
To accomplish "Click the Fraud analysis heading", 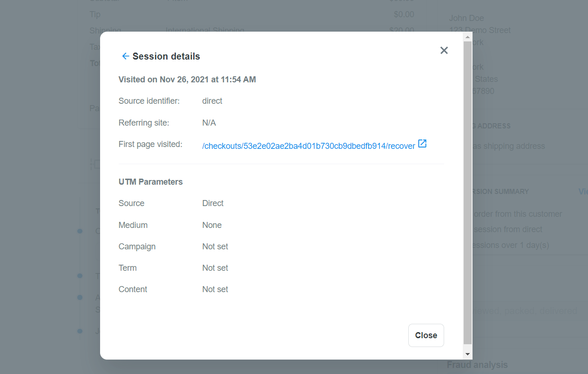I will click(x=477, y=365).
